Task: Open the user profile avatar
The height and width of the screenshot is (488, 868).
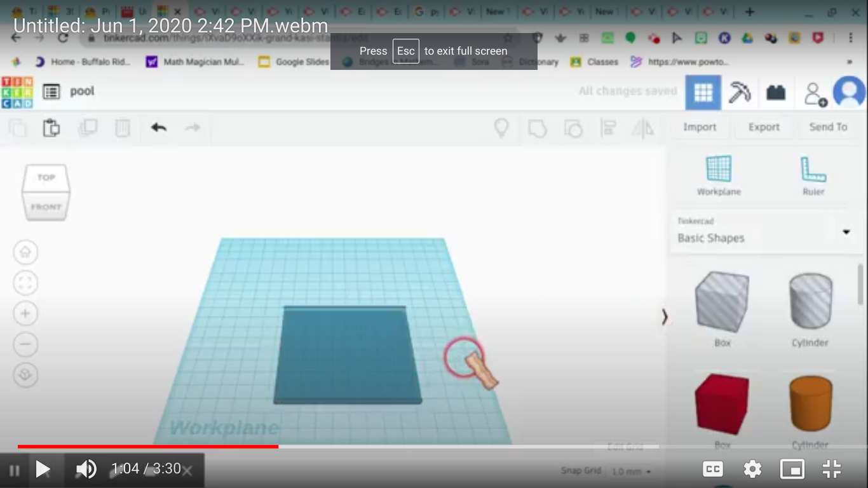Action: tap(850, 93)
